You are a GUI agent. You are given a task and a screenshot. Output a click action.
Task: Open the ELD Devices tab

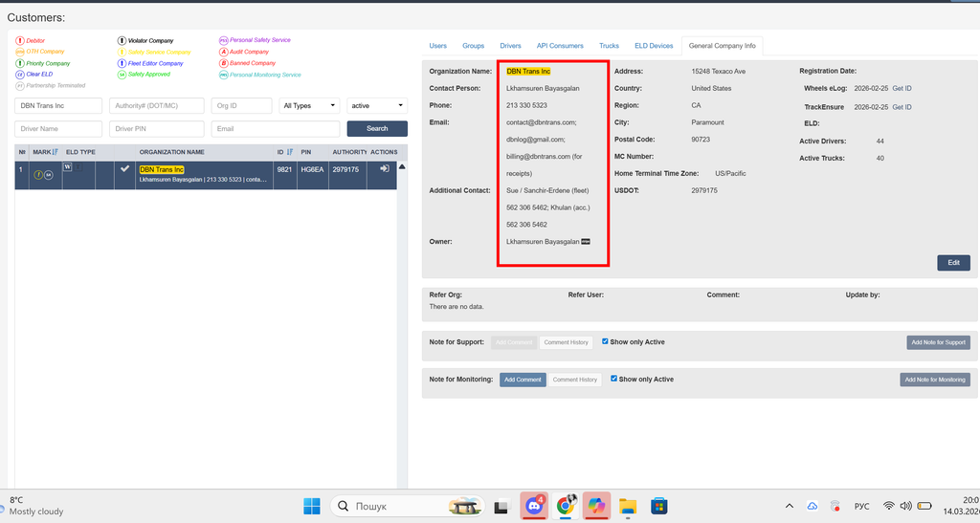(654, 46)
